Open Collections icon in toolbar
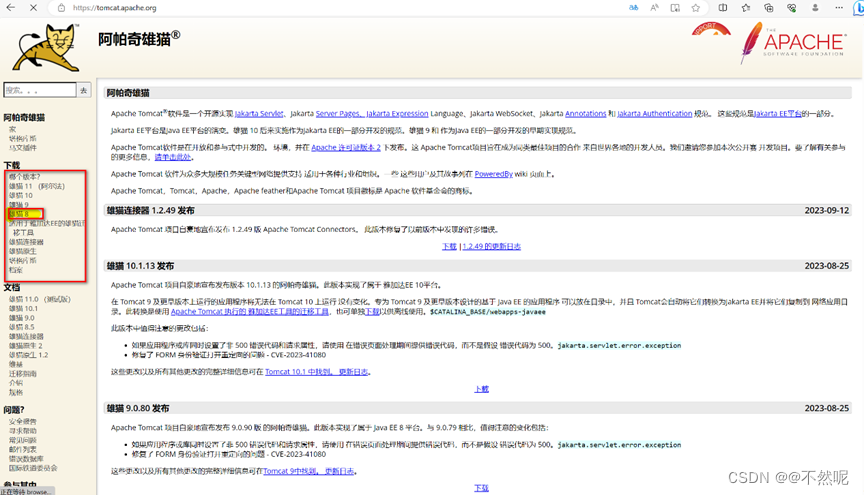 [x=769, y=8]
